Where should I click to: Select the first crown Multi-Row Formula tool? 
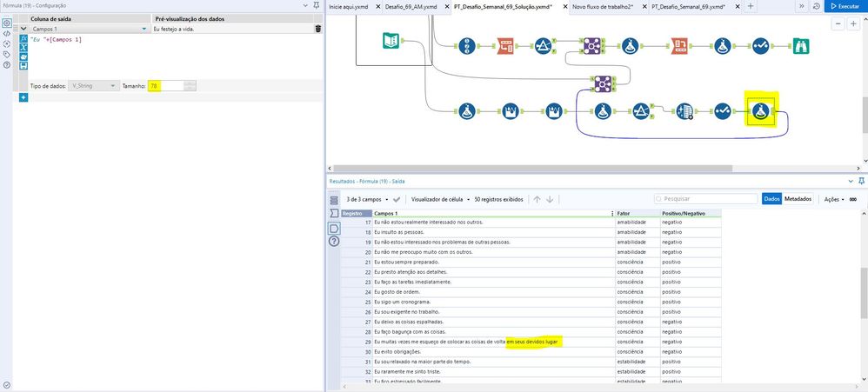[511, 111]
